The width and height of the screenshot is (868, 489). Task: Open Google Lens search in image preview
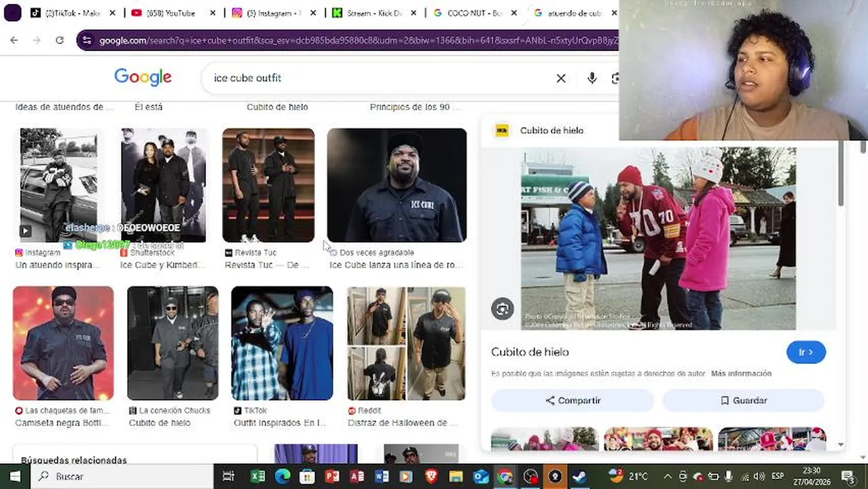503,309
